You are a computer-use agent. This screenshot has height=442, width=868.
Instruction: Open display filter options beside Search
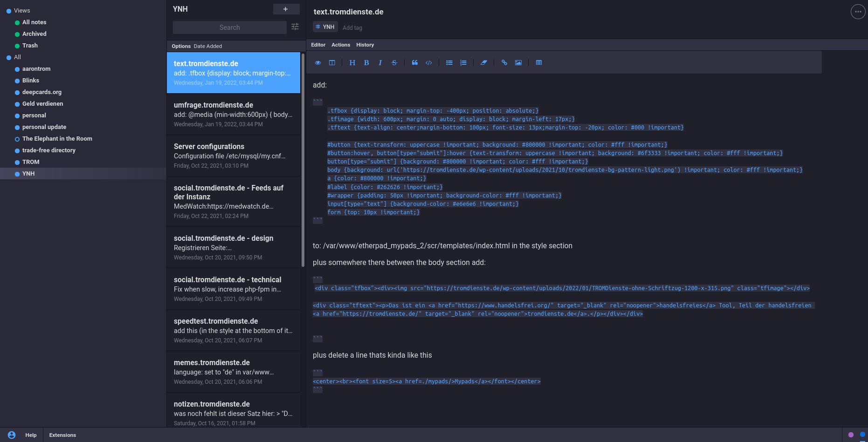(295, 27)
